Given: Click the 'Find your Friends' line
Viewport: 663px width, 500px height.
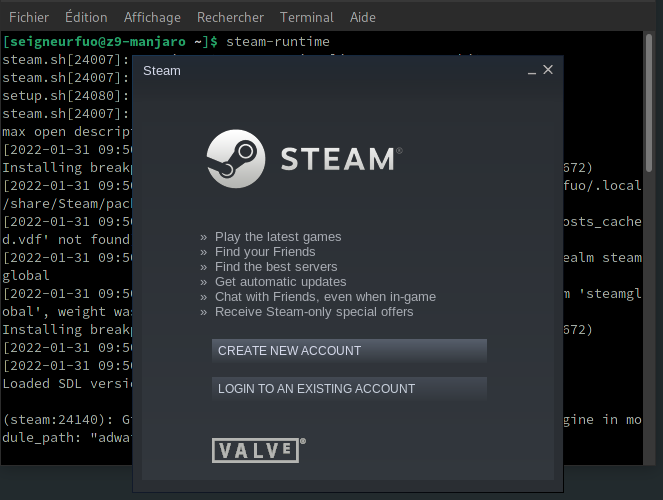Looking at the screenshot, I should click(258, 252).
